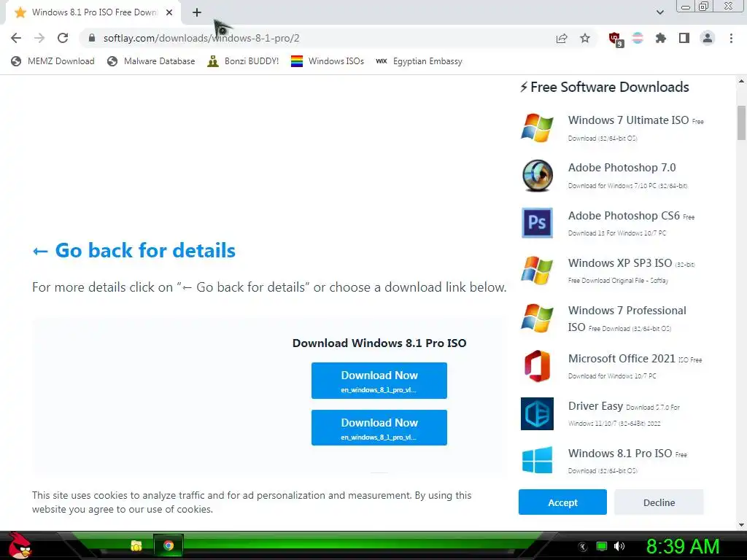Image resolution: width=747 pixels, height=560 pixels.
Task: Share this page via share icon
Action: coord(562,39)
